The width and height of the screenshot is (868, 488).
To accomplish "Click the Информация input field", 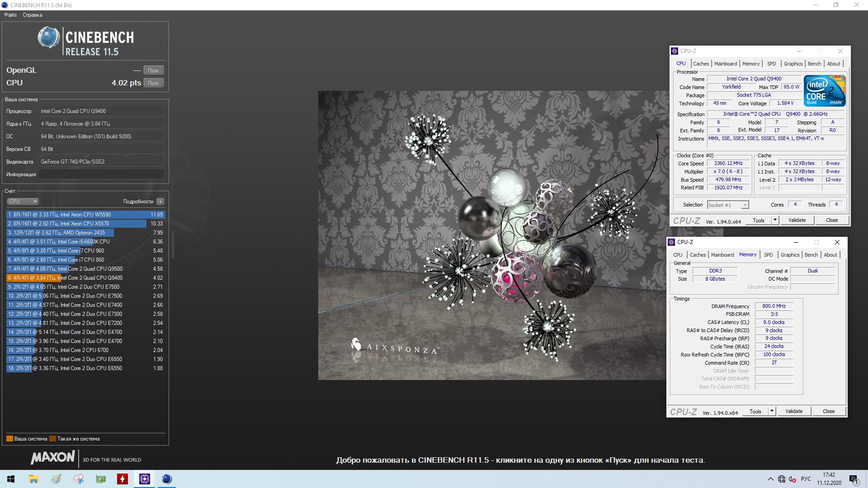I will coord(101,174).
